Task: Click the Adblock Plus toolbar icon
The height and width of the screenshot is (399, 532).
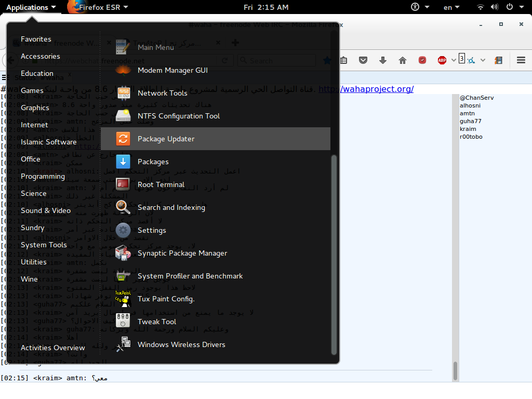Action: (442, 60)
